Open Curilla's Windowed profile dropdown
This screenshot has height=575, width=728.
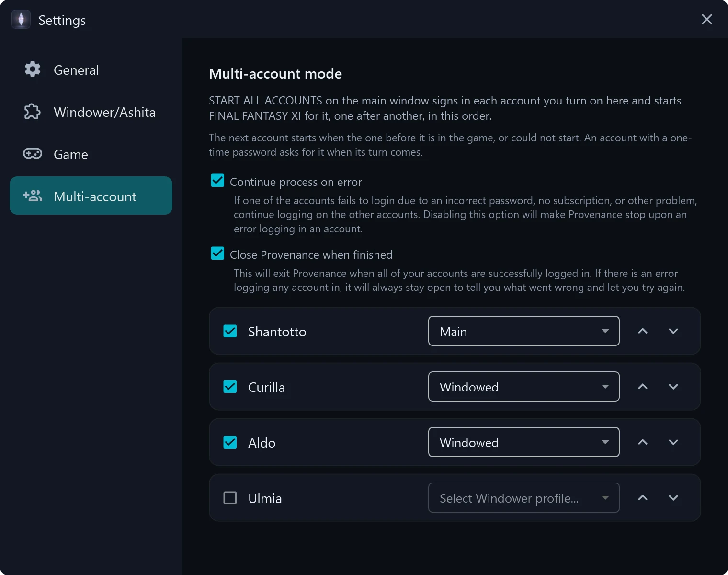point(524,387)
